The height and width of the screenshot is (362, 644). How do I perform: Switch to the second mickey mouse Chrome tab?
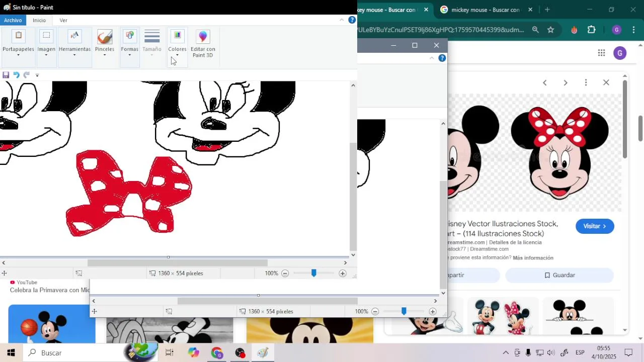point(486,10)
